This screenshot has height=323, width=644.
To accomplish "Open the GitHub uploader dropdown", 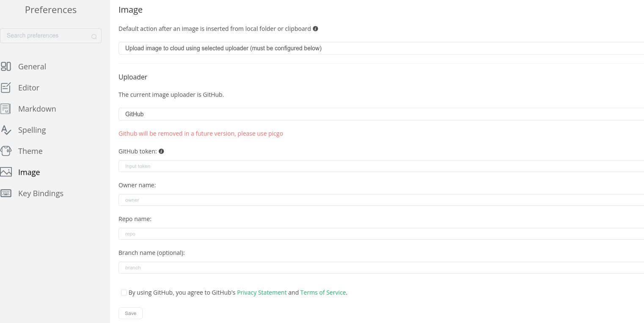I will [x=381, y=114].
